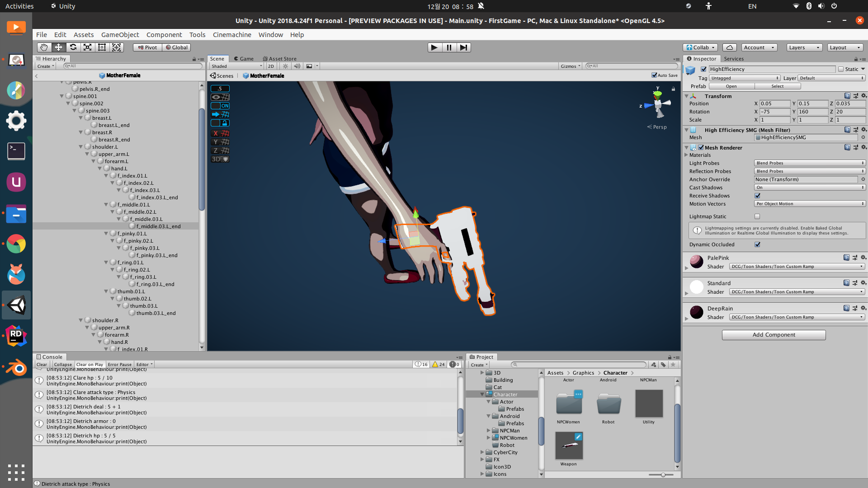
Task: Click the prefab Select button
Action: 778,86
